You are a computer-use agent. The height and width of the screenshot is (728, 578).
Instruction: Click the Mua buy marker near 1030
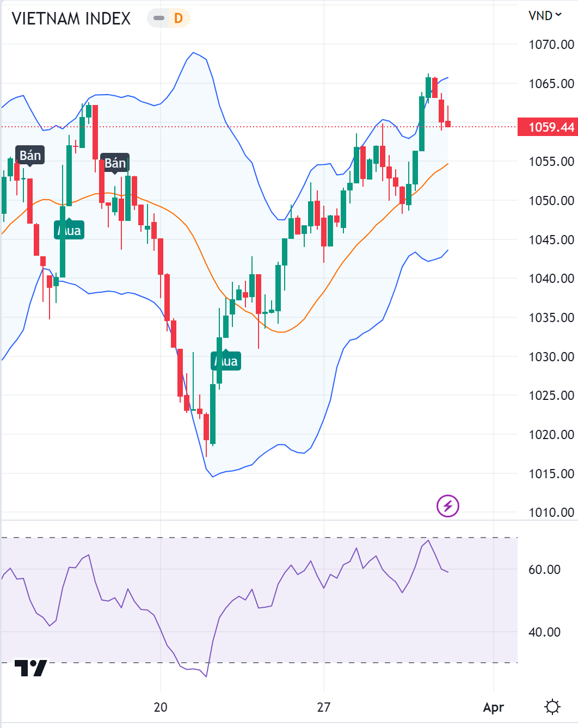point(226,361)
